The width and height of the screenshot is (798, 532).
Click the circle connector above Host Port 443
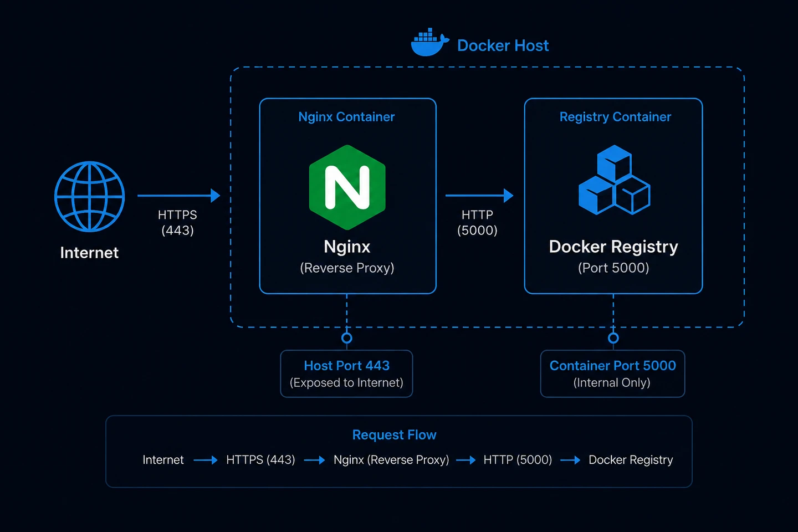[347, 338]
